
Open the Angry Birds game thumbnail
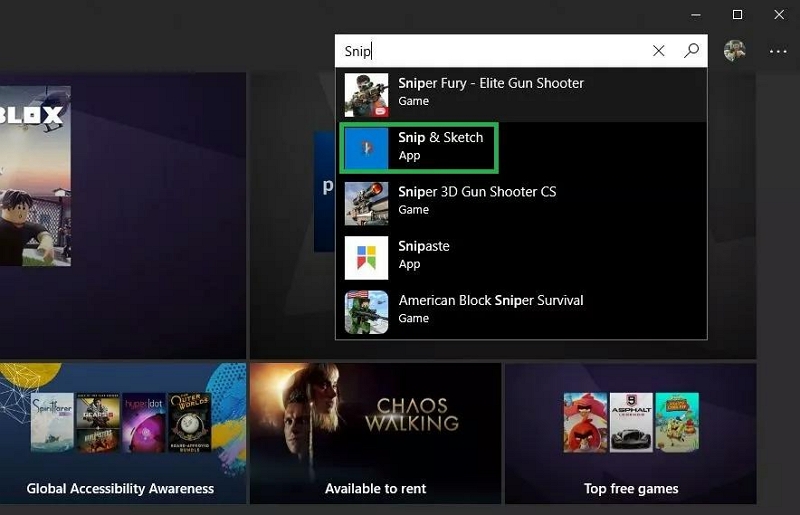click(x=585, y=423)
